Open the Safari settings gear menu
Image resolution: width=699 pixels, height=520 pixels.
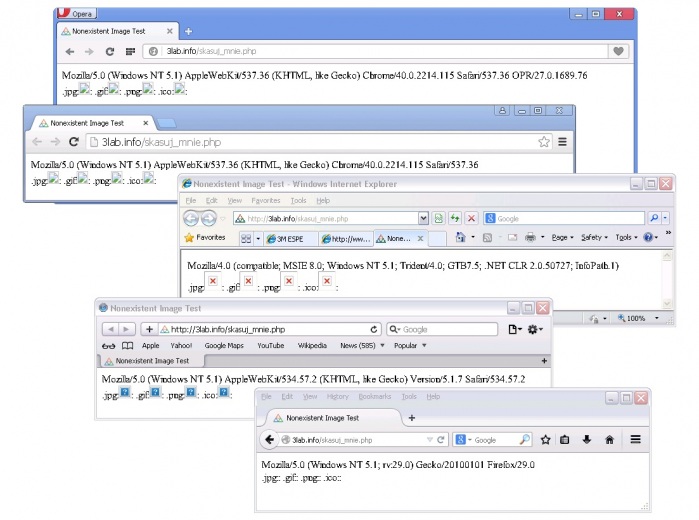pos(536,329)
